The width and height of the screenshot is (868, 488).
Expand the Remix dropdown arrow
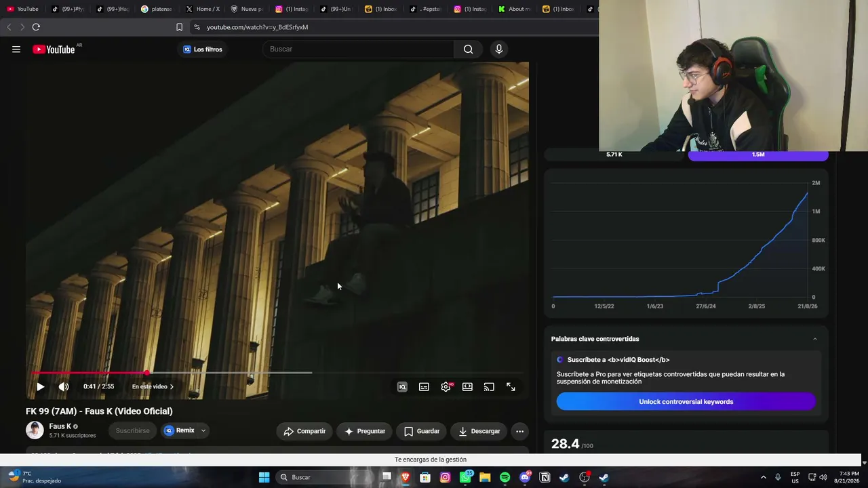coord(203,430)
